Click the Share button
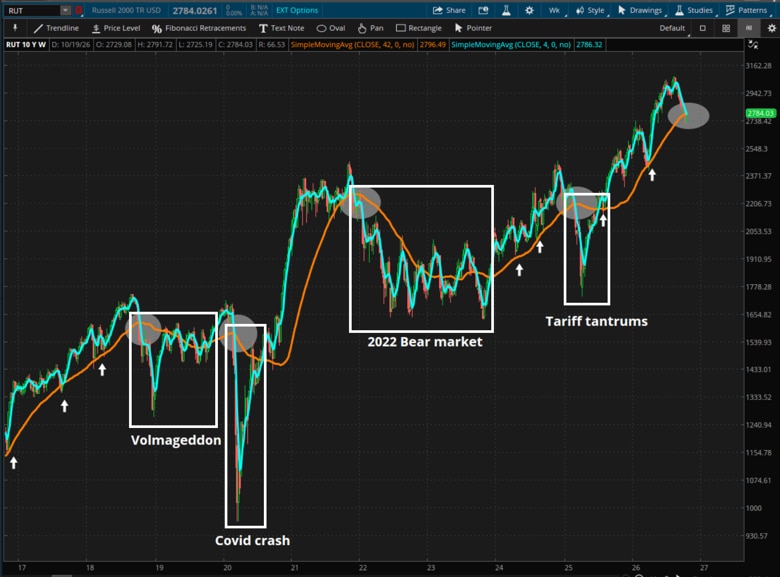This screenshot has height=577, width=780. 449,10
